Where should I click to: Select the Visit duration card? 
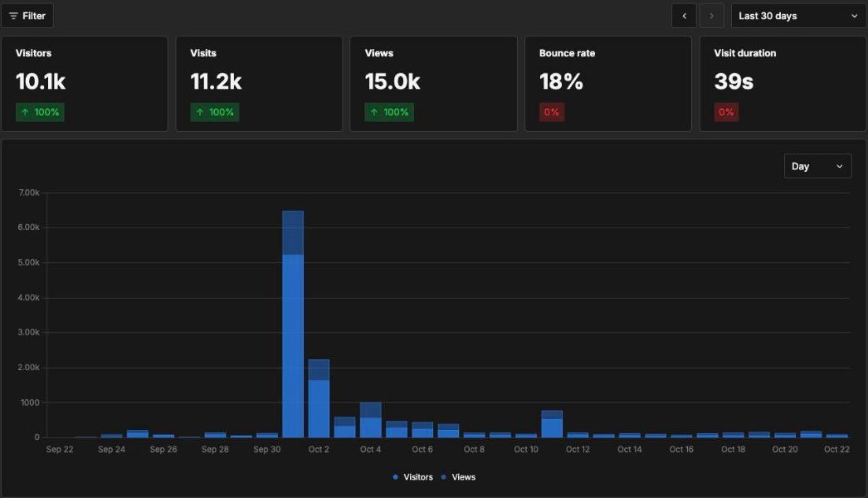click(x=783, y=84)
